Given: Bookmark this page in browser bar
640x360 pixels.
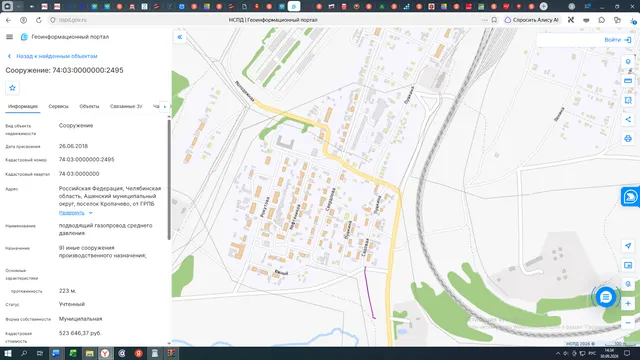Looking at the screenshot, I should click(x=494, y=20).
